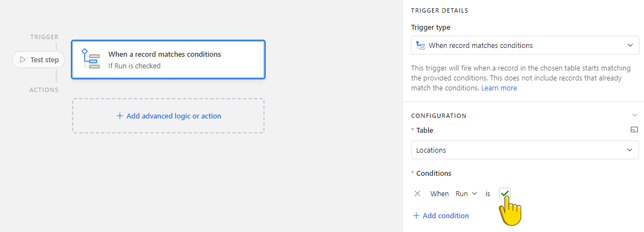Click the Configuration section header

point(439,116)
